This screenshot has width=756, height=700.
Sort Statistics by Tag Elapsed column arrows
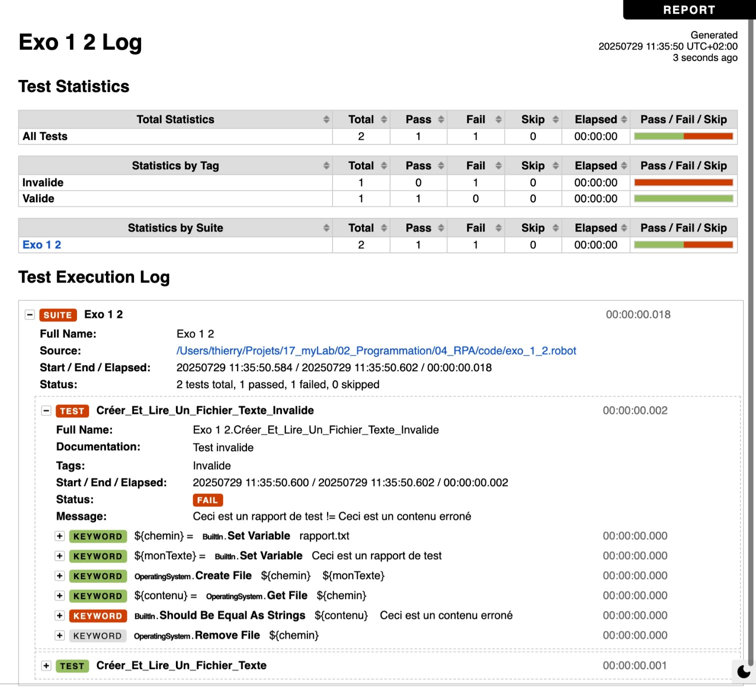click(x=624, y=165)
